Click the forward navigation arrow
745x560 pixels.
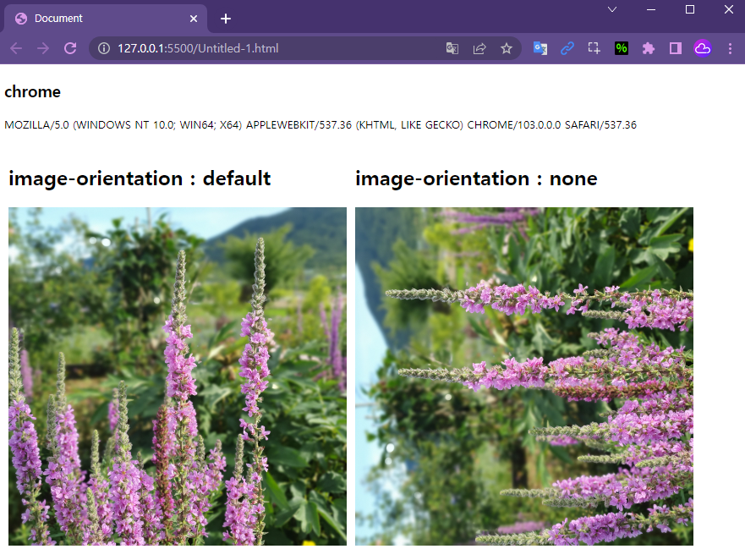(42, 48)
